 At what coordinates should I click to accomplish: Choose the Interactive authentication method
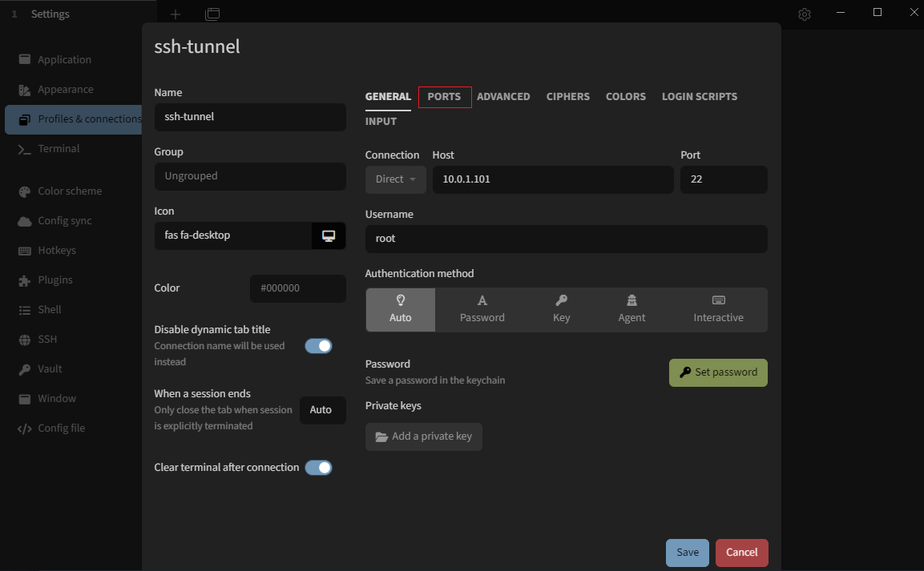718,309
